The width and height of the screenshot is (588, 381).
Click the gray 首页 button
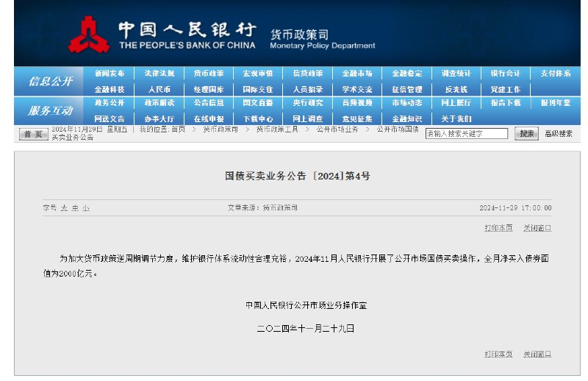point(33,134)
